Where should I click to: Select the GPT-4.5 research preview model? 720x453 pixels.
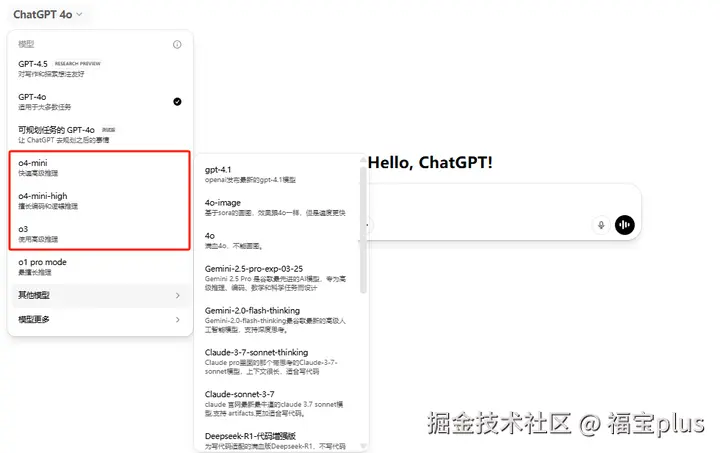[100, 68]
